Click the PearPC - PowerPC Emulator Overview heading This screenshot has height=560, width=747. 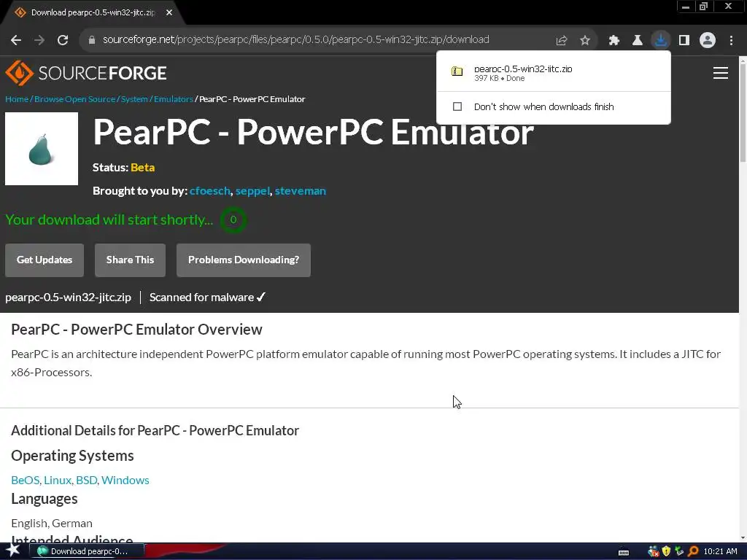point(136,330)
